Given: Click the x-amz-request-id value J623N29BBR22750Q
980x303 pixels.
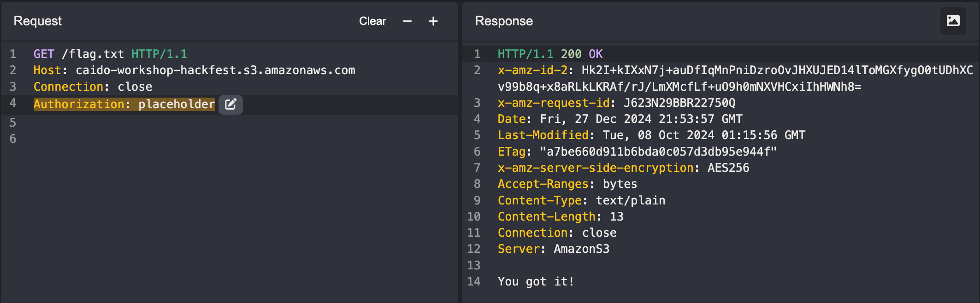Looking at the screenshot, I should click(679, 103).
